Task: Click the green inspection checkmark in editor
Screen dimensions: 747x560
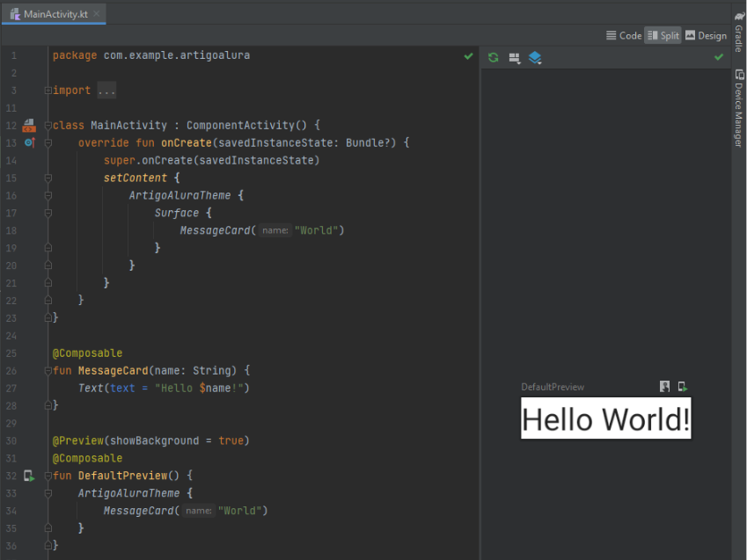Action: tap(468, 56)
